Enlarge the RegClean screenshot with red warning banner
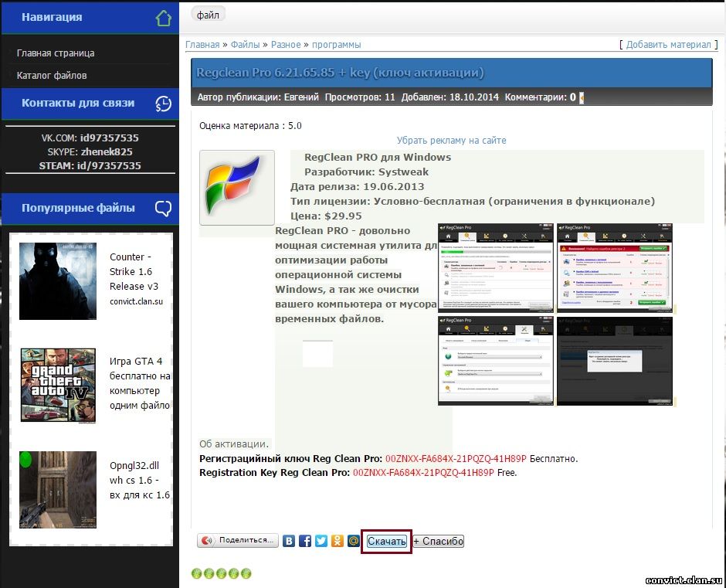 615,268
